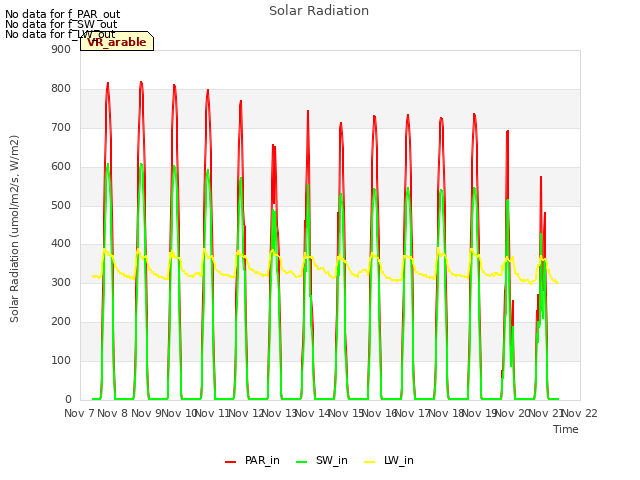The width and height of the screenshot is (640, 480).
Task: Click the 800 y-axis tick label
Action: pyautogui.click(x=61, y=89)
